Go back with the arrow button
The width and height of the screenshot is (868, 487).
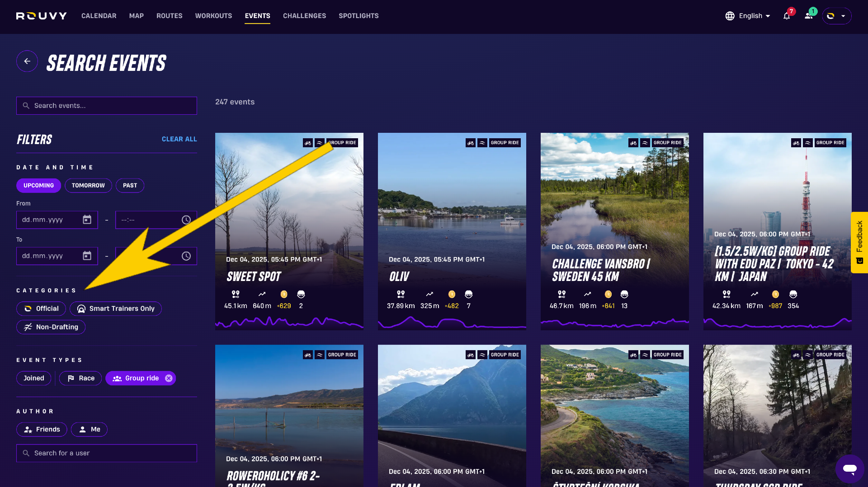pyautogui.click(x=27, y=61)
